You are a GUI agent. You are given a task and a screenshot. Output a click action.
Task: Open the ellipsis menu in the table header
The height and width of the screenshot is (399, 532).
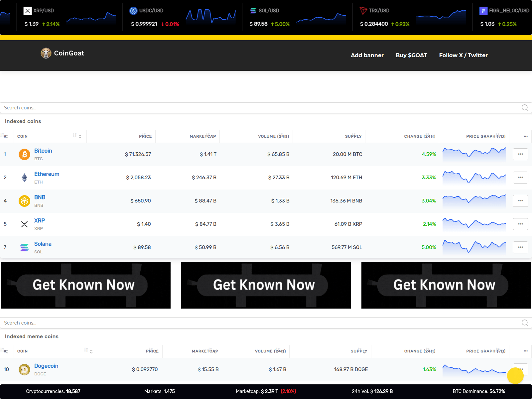(526, 136)
